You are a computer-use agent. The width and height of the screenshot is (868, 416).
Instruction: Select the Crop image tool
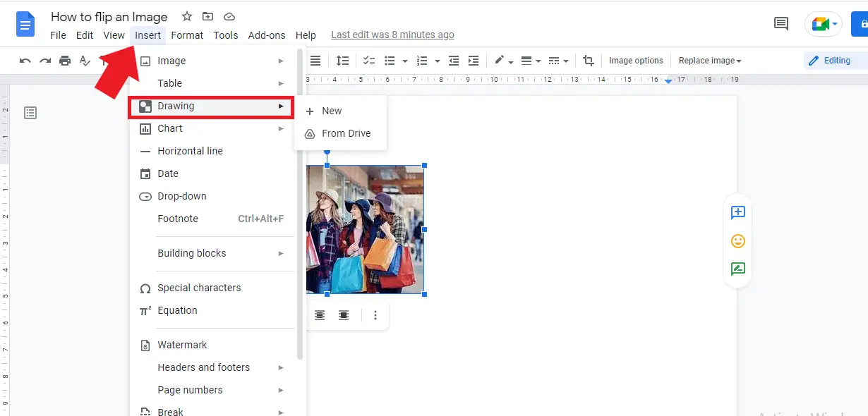click(x=589, y=61)
